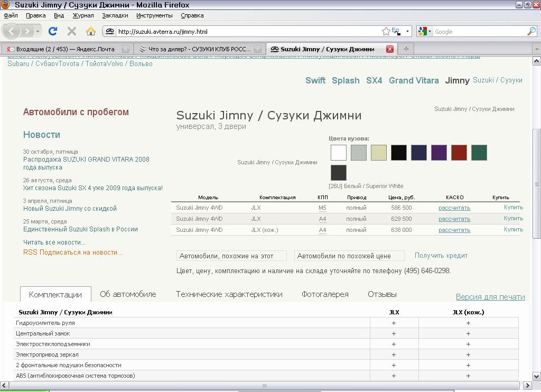541x392 pixels.
Task: Select the red body color swatch
Action: coord(459,153)
